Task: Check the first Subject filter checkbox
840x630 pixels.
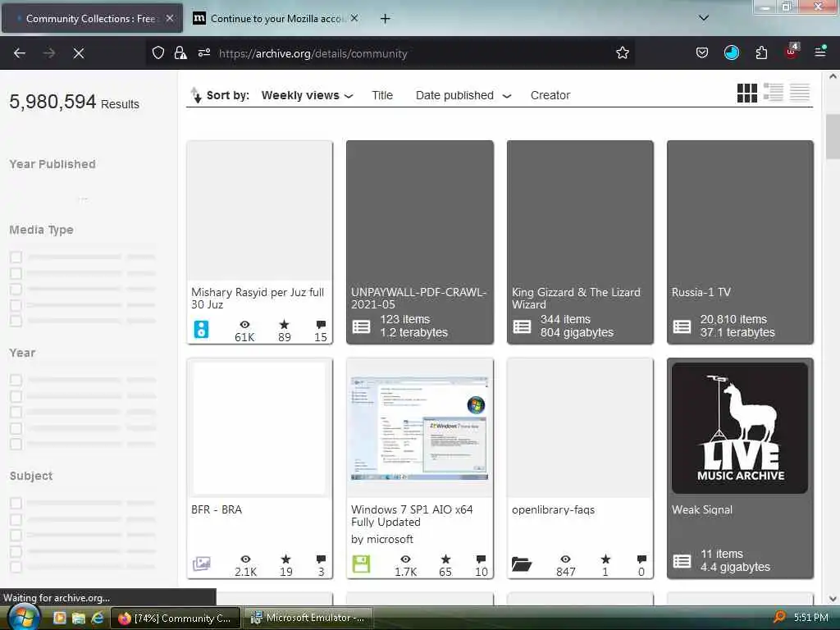Action: pyautogui.click(x=16, y=503)
